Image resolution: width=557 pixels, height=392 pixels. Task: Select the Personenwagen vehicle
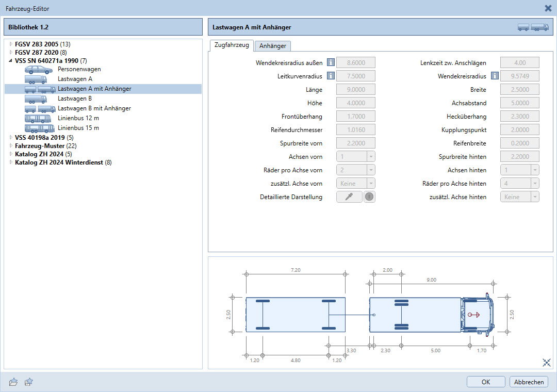click(79, 69)
